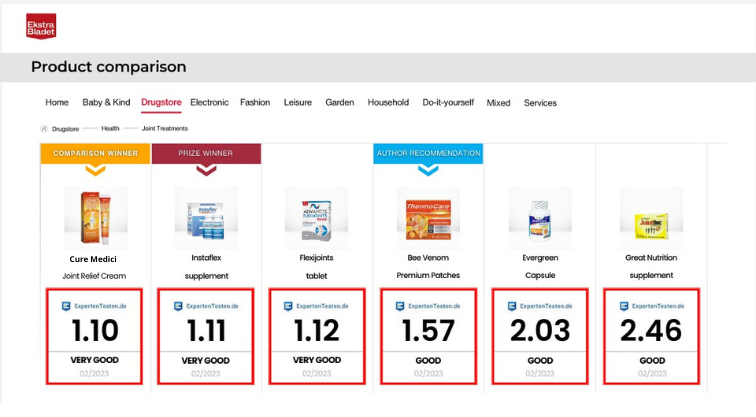Click the 1.57 rating score
Image resolution: width=756 pixels, height=417 pixels.
pyautogui.click(x=428, y=331)
